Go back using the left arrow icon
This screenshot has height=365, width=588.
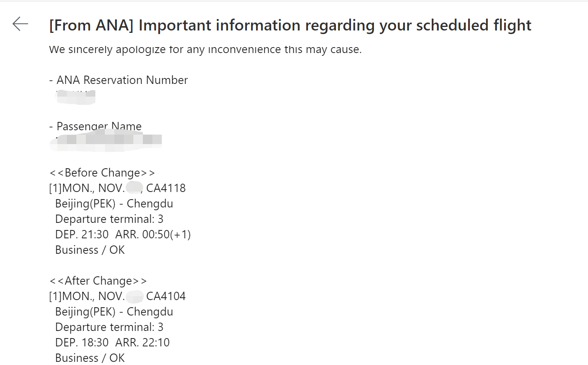click(x=20, y=24)
